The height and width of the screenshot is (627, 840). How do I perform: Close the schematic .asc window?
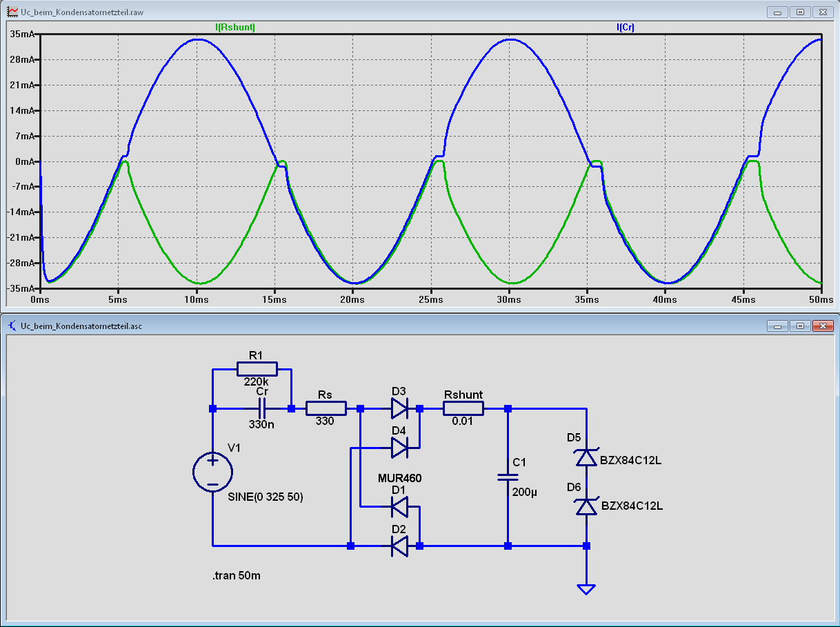click(x=821, y=325)
